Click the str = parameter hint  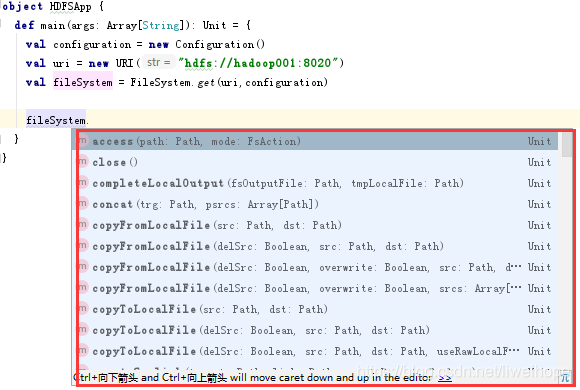159,62
